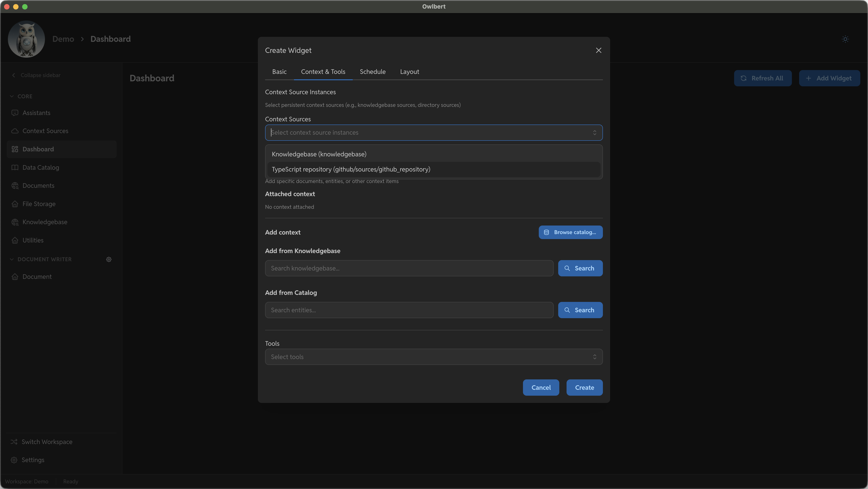
Task: Switch to the Layout tab
Action: (x=409, y=72)
